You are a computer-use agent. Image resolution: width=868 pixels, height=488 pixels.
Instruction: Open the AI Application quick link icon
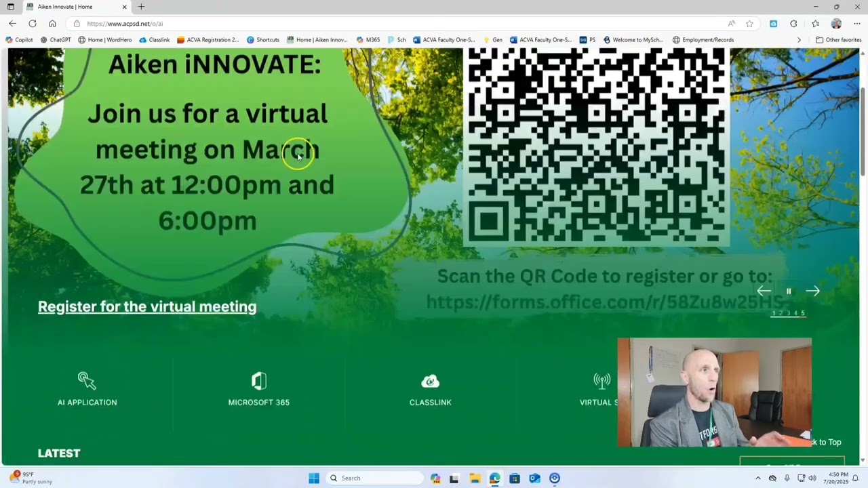point(87,381)
